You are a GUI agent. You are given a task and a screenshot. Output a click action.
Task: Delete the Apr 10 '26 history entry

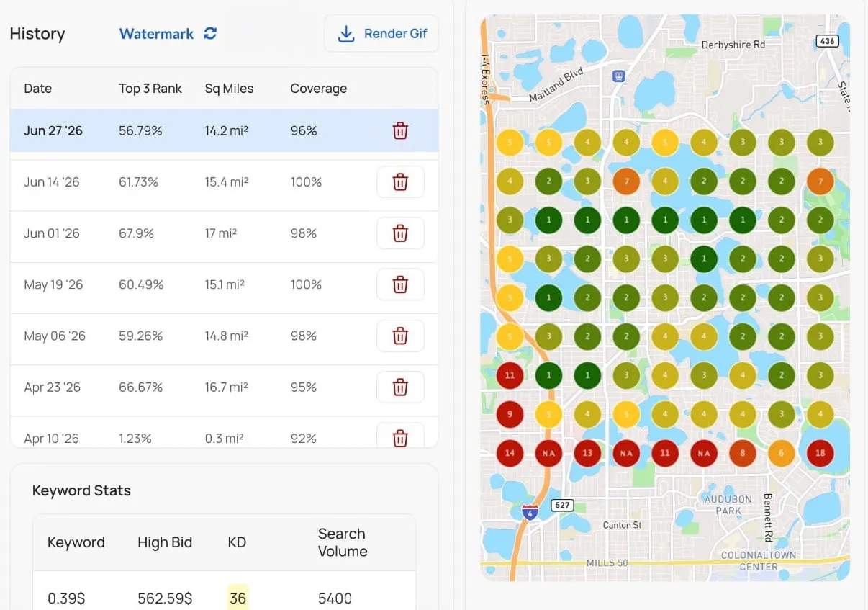[x=400, y=436]
